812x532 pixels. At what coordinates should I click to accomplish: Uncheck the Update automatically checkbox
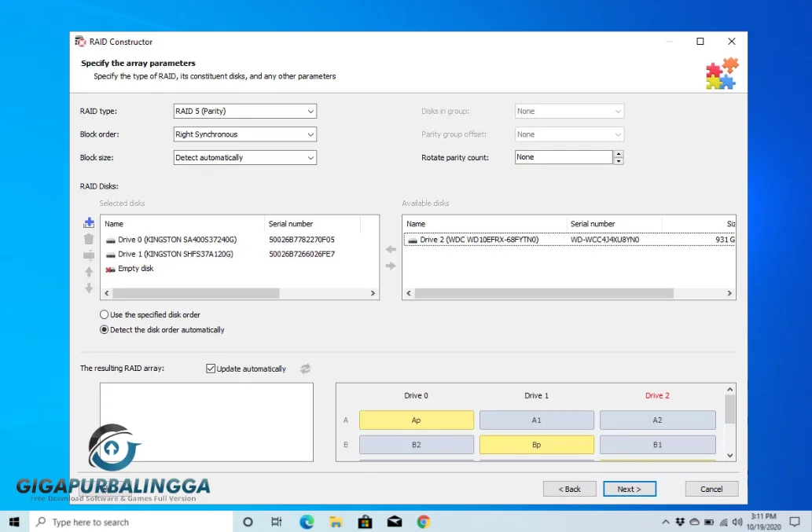(x=211, y=369)
